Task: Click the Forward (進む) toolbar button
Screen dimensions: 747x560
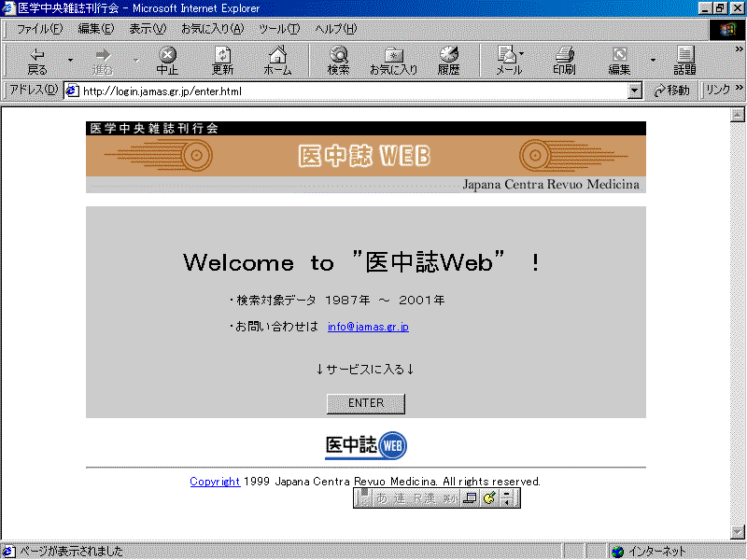Action: [103, 61]
